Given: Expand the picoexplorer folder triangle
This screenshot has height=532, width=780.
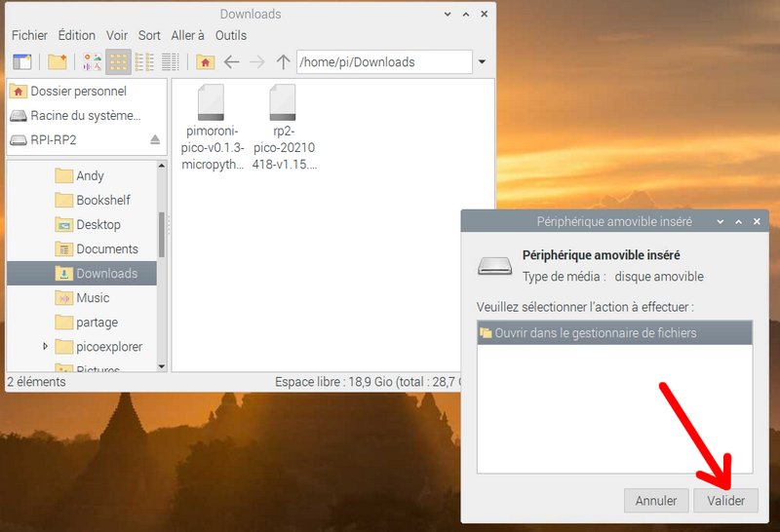Looking at the screenshot, I should tap(45, 346).
